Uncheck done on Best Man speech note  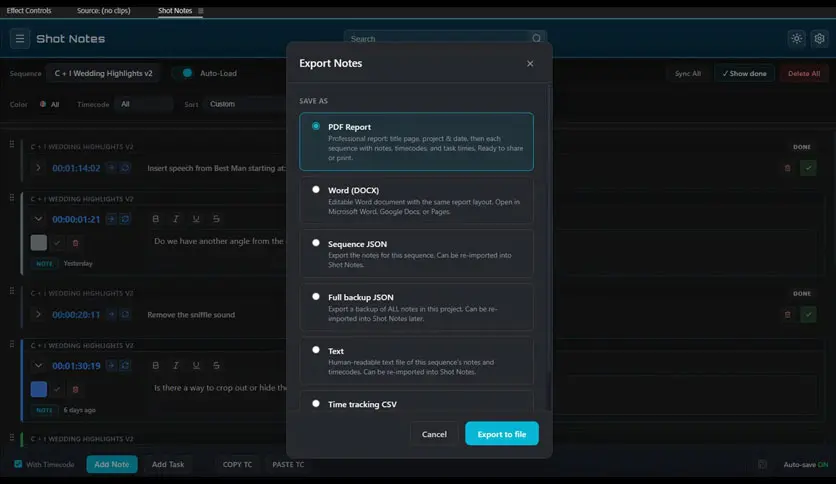tap(808, 168)
